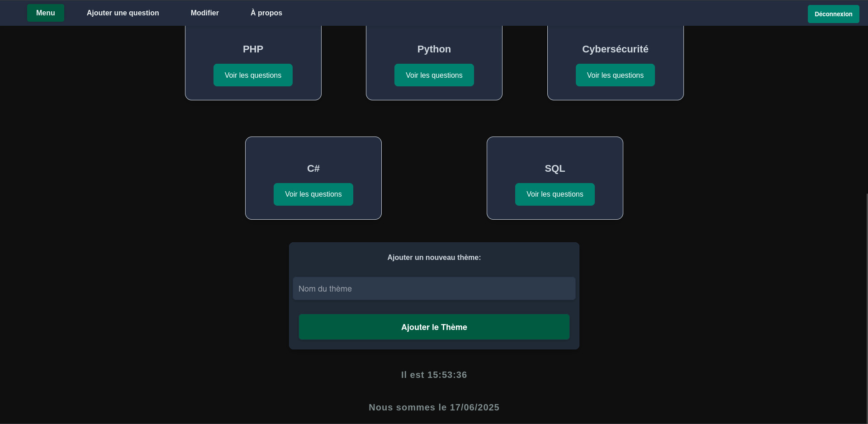View questions for C# theme
Screen dimensions: 868x424
(x=313, y=194)
